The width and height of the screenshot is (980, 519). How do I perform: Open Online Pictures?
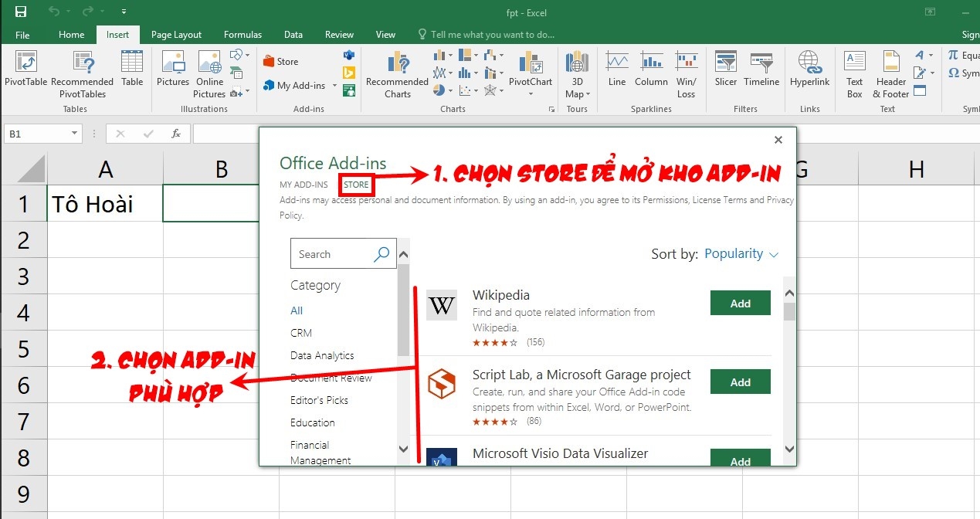coord(210,74)
